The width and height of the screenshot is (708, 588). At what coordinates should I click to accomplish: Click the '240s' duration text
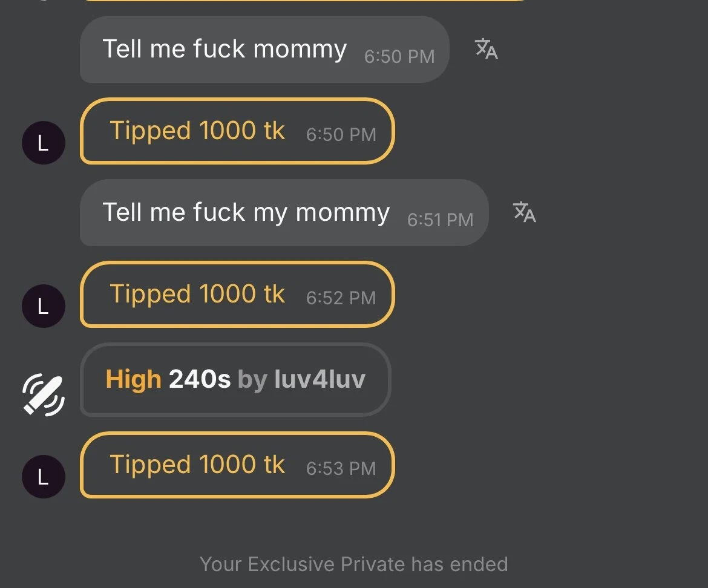[200, 380]
